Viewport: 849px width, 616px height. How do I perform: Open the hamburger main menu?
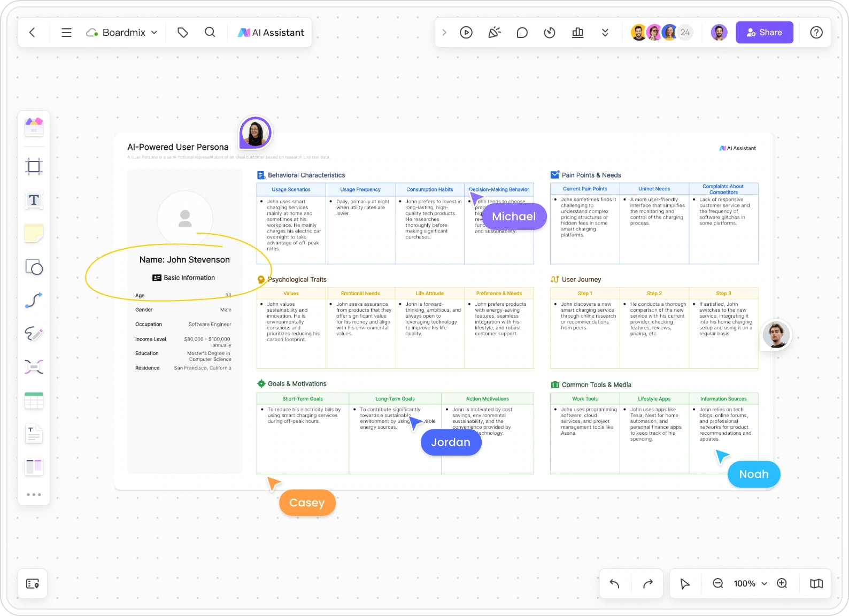pos(66,33)
